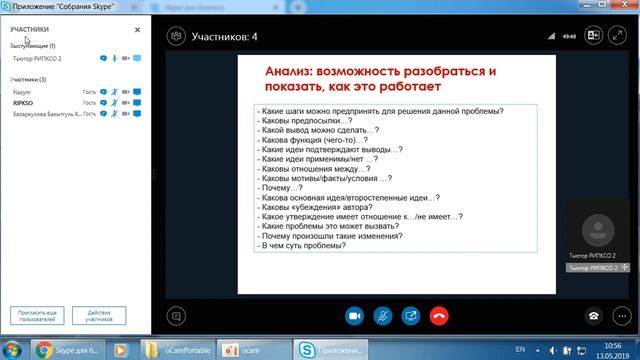Switch view layout icon in meeting header
Image resolution: width=640 pixels, height=360 pixels.
point(593,36)
